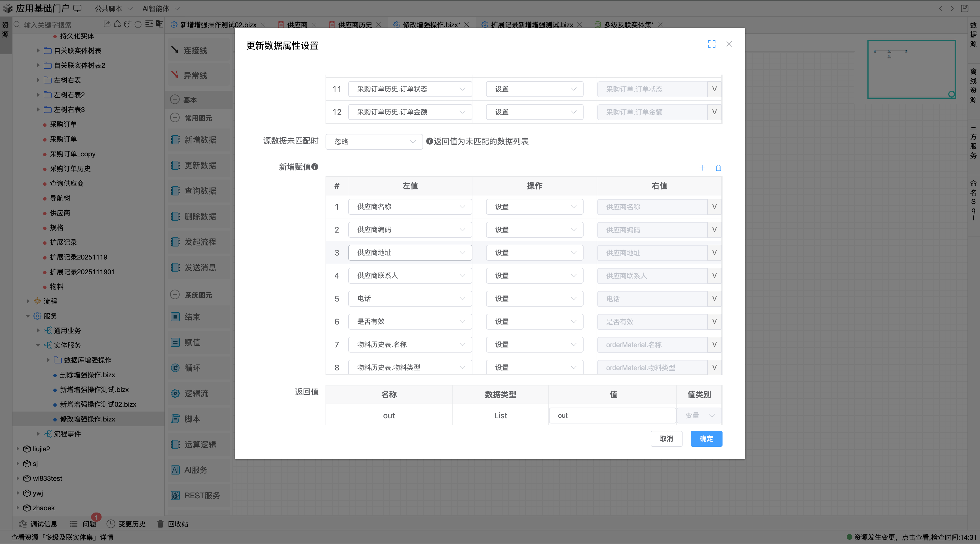Click the fullscreen expand icon in the dialog header
Screen dimensions: 980x544
point(712,44)
